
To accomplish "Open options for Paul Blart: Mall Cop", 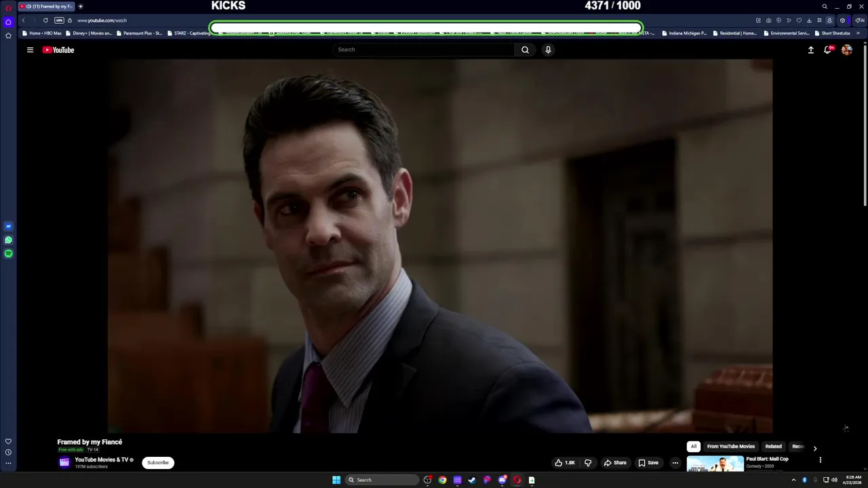I will pos(820,460).
